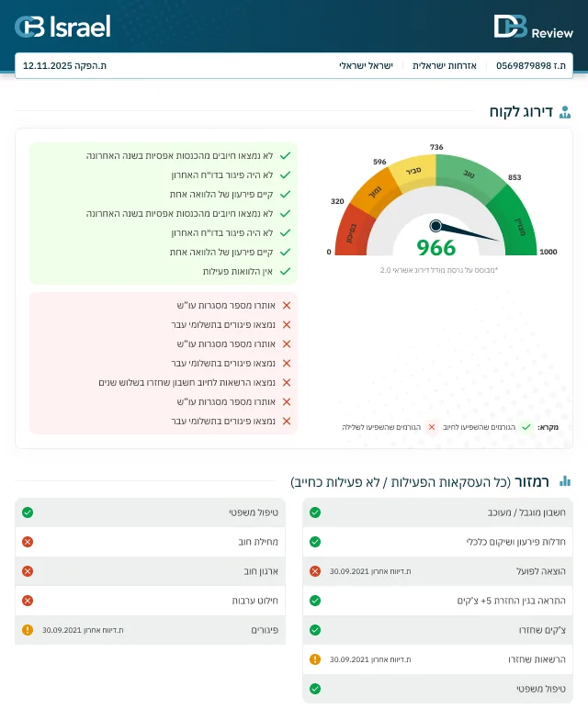Click the name 'ישראל ישראלי' in header
Screen dimensions: 588x709
366,65
